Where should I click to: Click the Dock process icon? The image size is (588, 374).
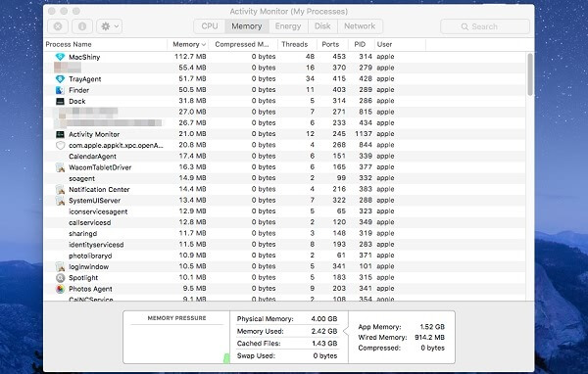pos(60,101)
